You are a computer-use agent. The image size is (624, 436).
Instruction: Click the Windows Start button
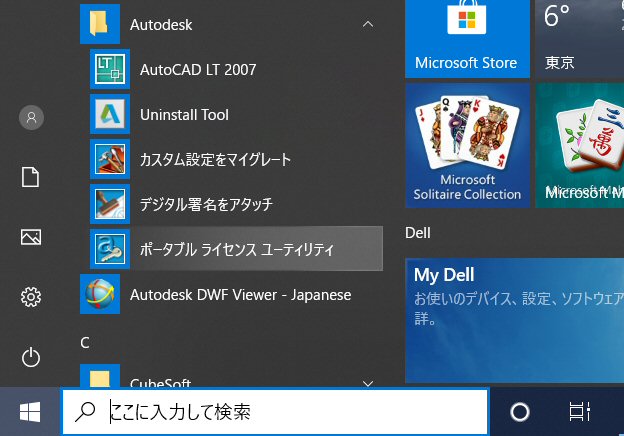coord(30,412)
